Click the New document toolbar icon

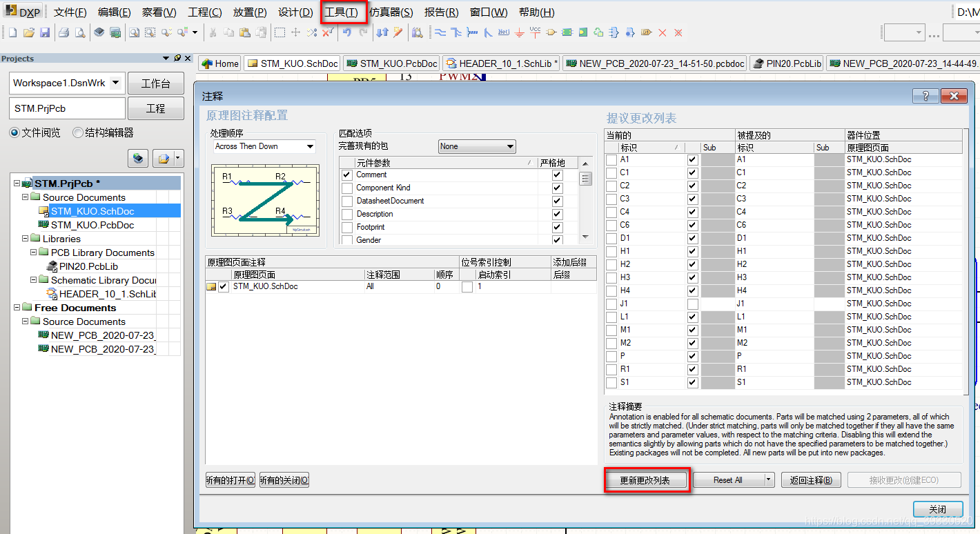pyautogui.click(x=13, y=32)
